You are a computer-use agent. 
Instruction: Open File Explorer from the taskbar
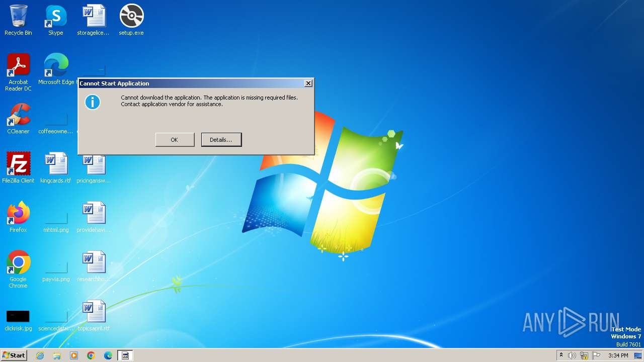click(x=57, y=355)
